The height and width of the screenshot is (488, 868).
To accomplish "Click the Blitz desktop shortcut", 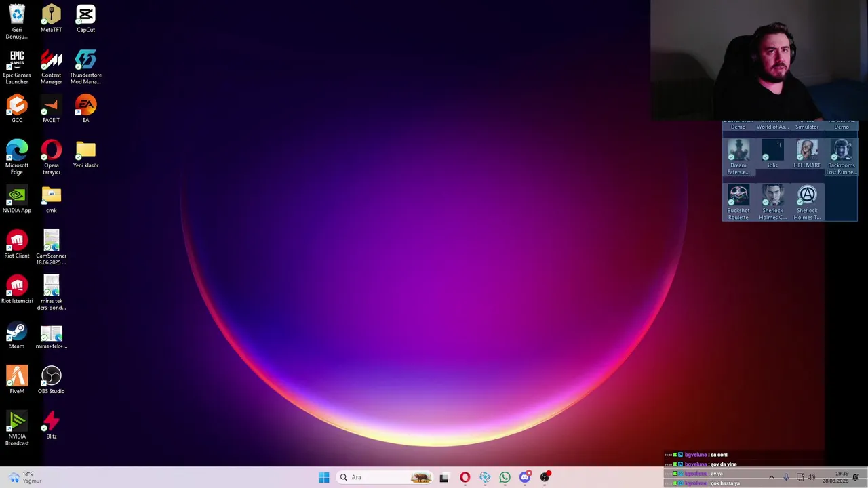I will [x=51, y=425].
